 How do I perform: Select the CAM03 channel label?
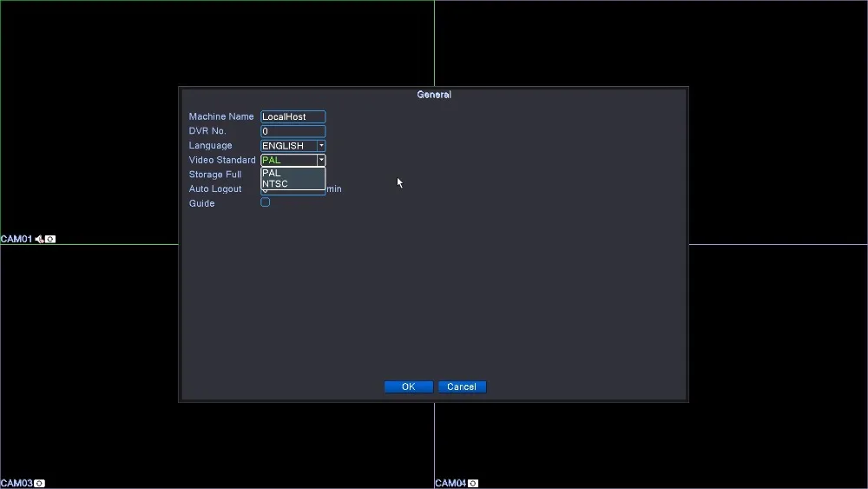(x=16, y=484)
